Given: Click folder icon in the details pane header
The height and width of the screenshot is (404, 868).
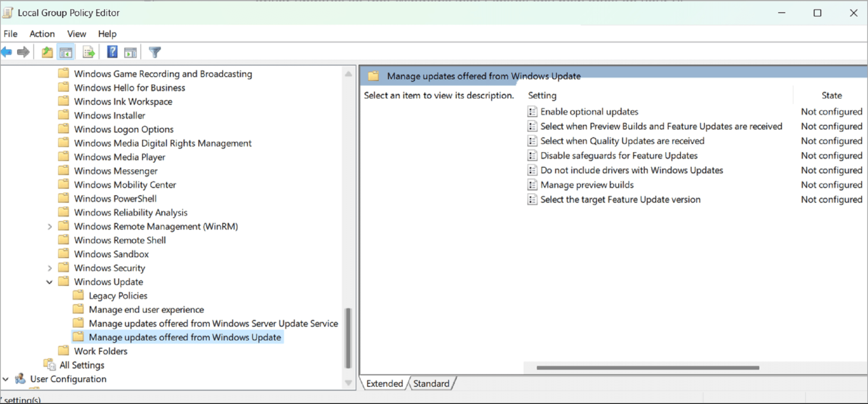Looking at the screenshot, I should (373, 76).
